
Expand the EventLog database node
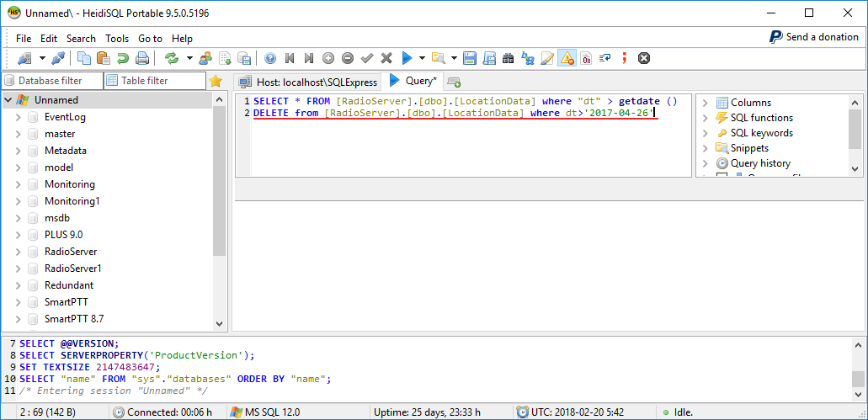tap(18, 117)
